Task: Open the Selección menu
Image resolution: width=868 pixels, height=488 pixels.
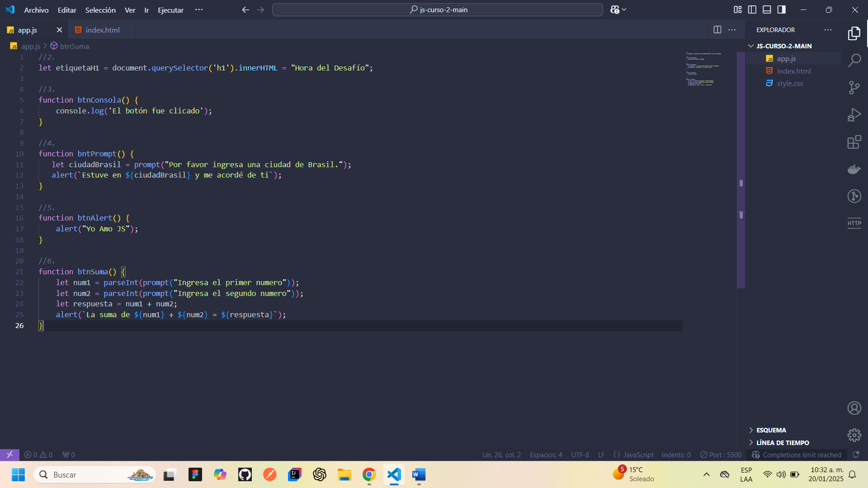Action: 100,9
